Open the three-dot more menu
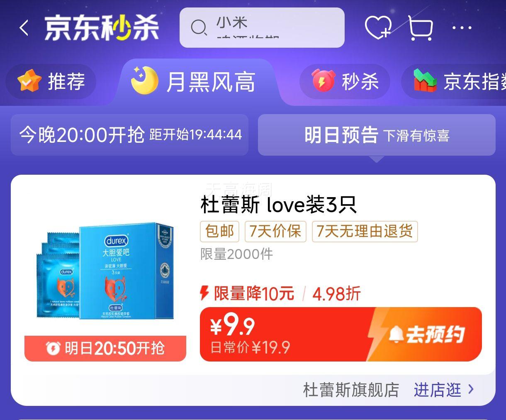 (462, 28)
